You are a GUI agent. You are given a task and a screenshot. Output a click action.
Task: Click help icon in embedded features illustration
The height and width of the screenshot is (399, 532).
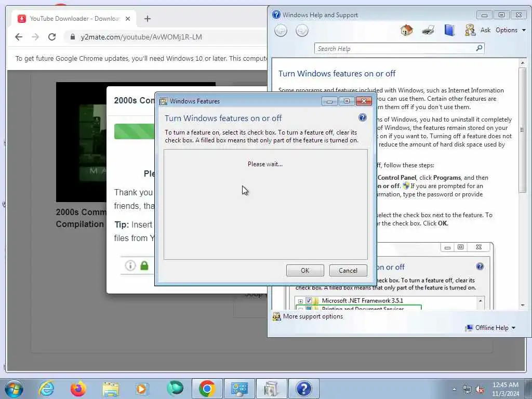[x=480, y=267]
